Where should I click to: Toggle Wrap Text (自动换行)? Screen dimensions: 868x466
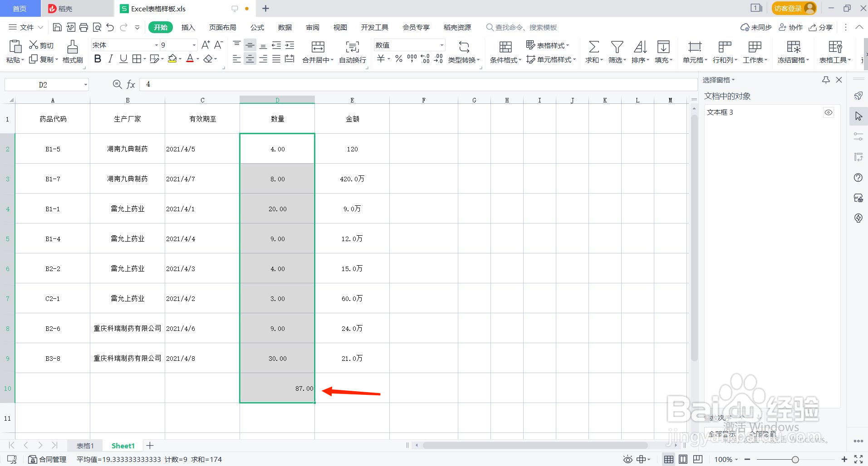coord(353,52)
